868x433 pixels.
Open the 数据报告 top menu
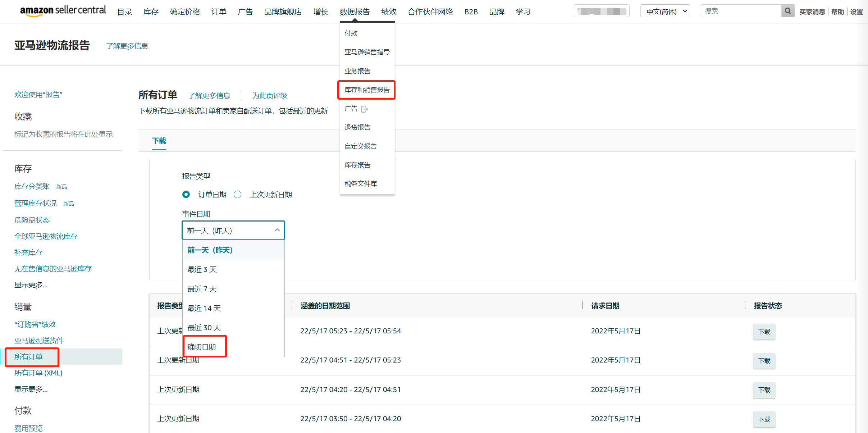click(x=355, y=12)
